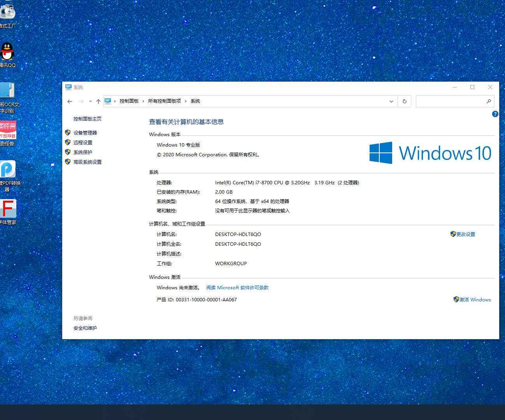Select product ID 00331-10000-00001-AA067
Image resolution: width=505 pixels, height=420 pixels.
tap(206, 299)
